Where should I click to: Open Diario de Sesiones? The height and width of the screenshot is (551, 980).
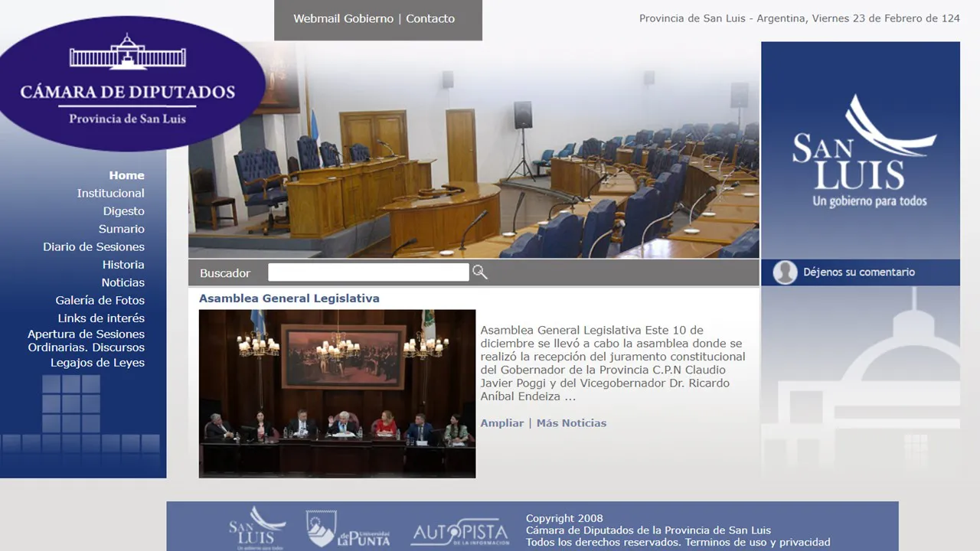click(x=93, y=246)
